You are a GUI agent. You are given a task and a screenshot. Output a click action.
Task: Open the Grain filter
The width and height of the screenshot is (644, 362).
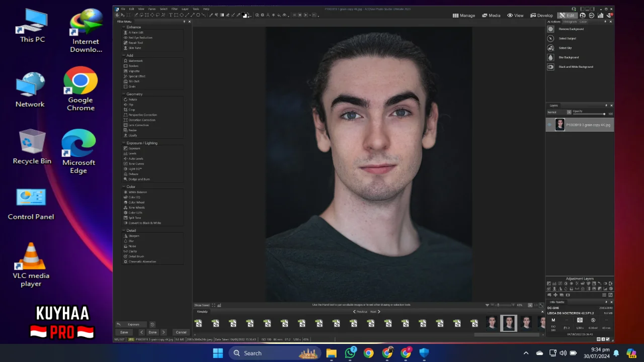132,86
